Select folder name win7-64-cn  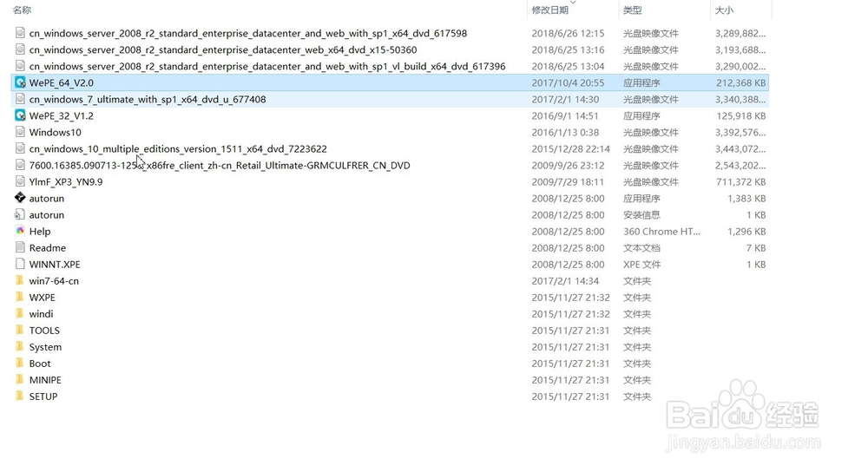(x=54, y=280)
